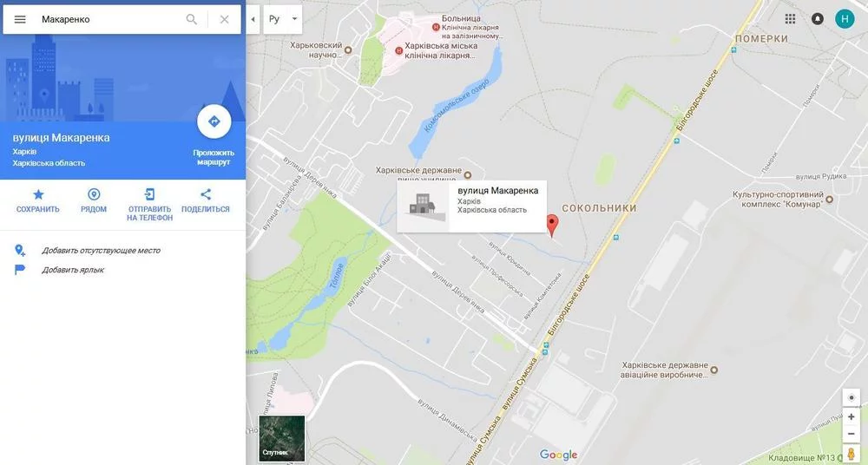
Task: Click the search magnifier icon
Action: (x=192, y=19)
